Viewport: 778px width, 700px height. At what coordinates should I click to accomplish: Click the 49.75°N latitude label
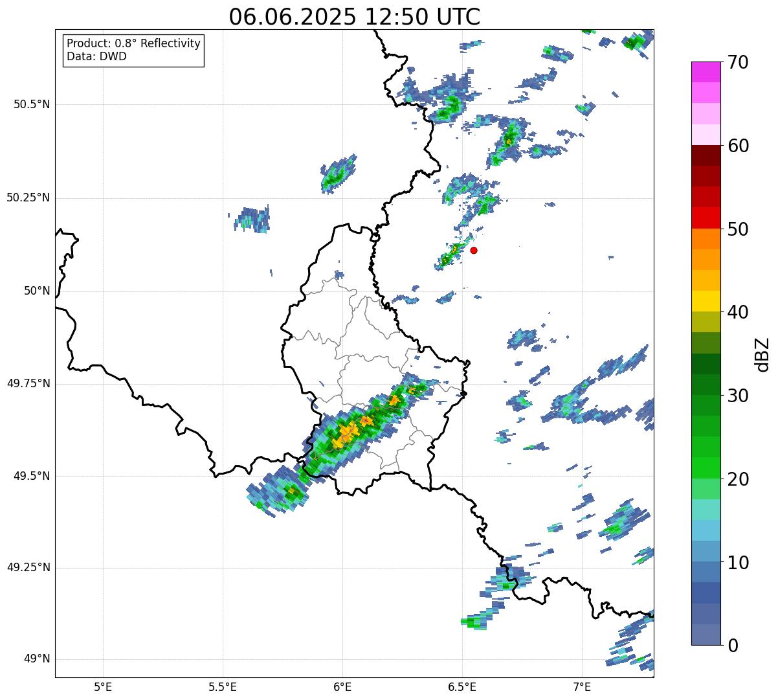[28, 383]
